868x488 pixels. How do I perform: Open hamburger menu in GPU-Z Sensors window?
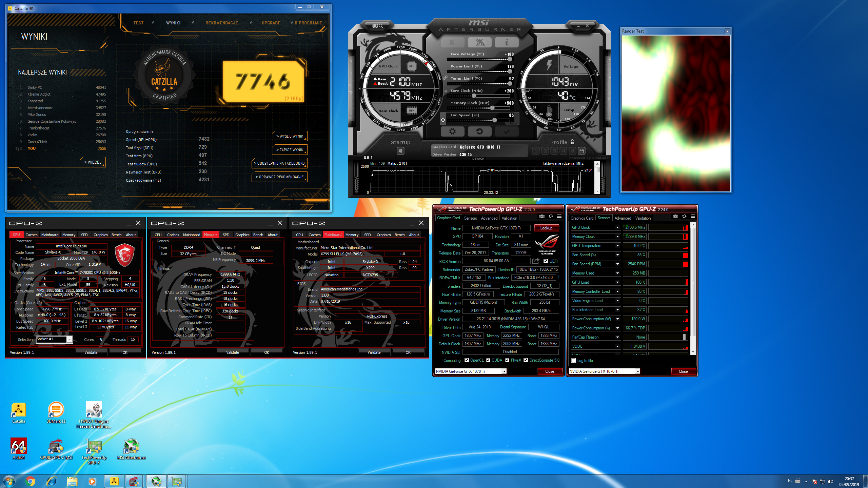(x=693, y=216)
